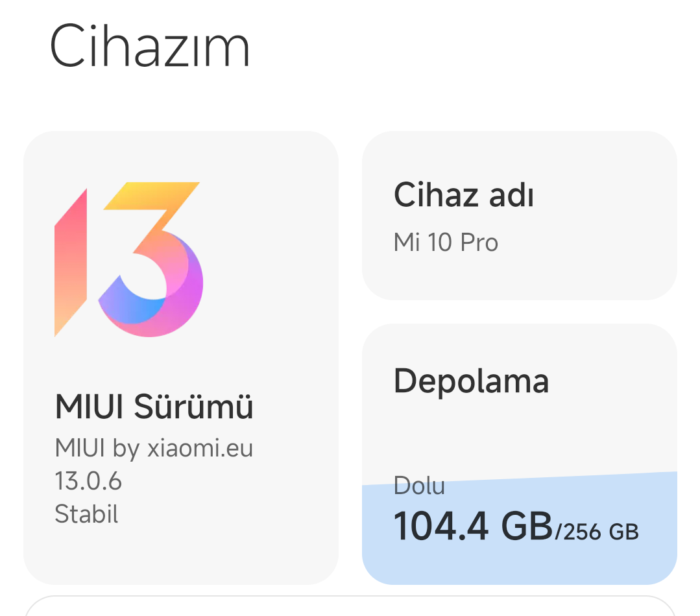Tap the MIUI 13 logo
This screenshot has height=616, width=700.
[x=128, y=259]
